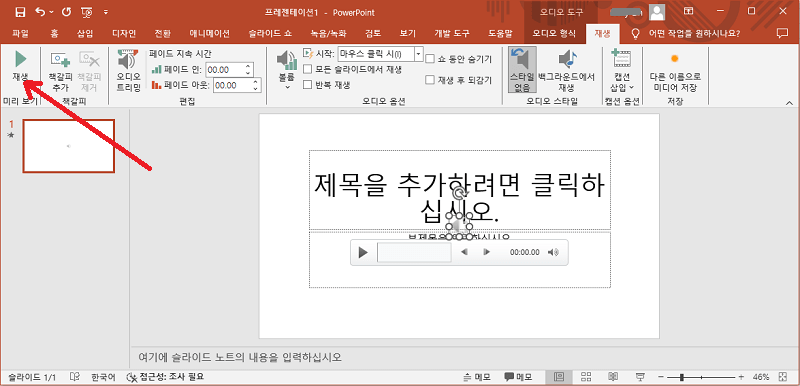
Task: Click the 페이드 인 time field
Action: (x=225, y=70)
